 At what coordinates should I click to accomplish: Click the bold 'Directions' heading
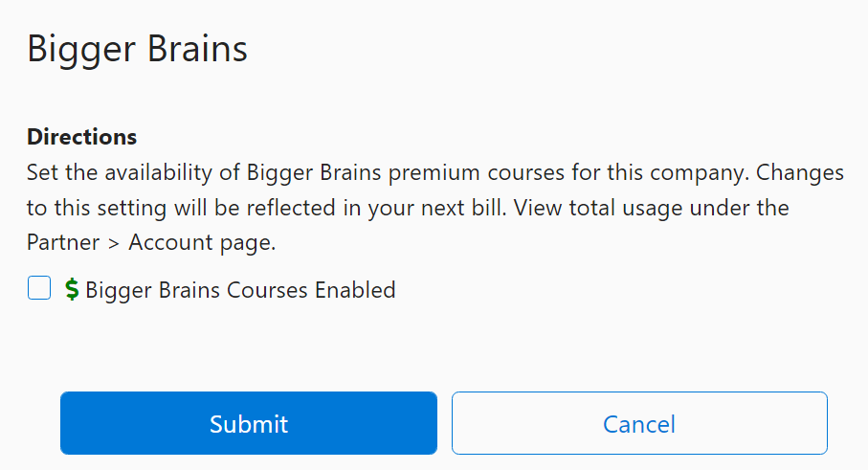coord(82,137)
